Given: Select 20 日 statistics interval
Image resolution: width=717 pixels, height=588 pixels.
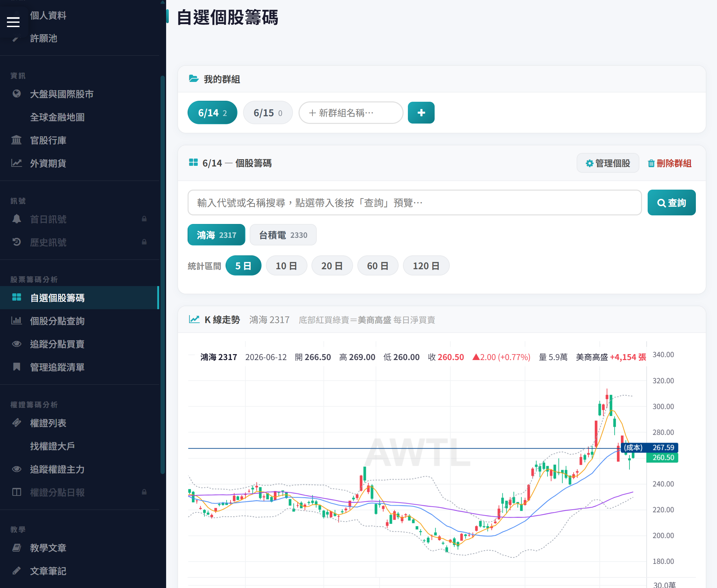Looking at the screenshot, I should click(332, 266).
